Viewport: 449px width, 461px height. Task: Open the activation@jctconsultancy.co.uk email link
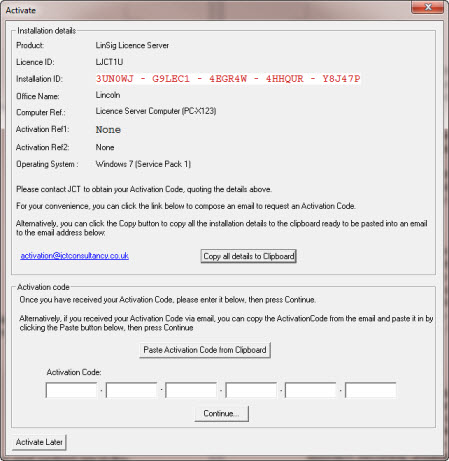click(x=74, y=256)
